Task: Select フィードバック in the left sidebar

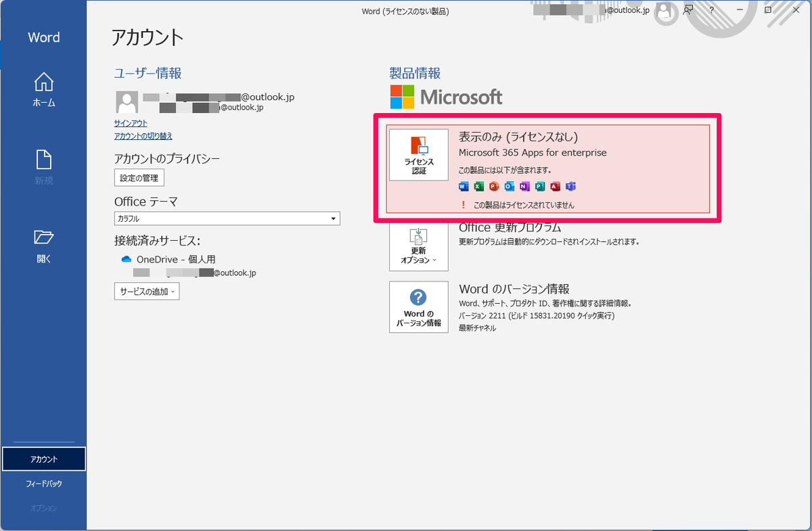Action: (44, 484)
